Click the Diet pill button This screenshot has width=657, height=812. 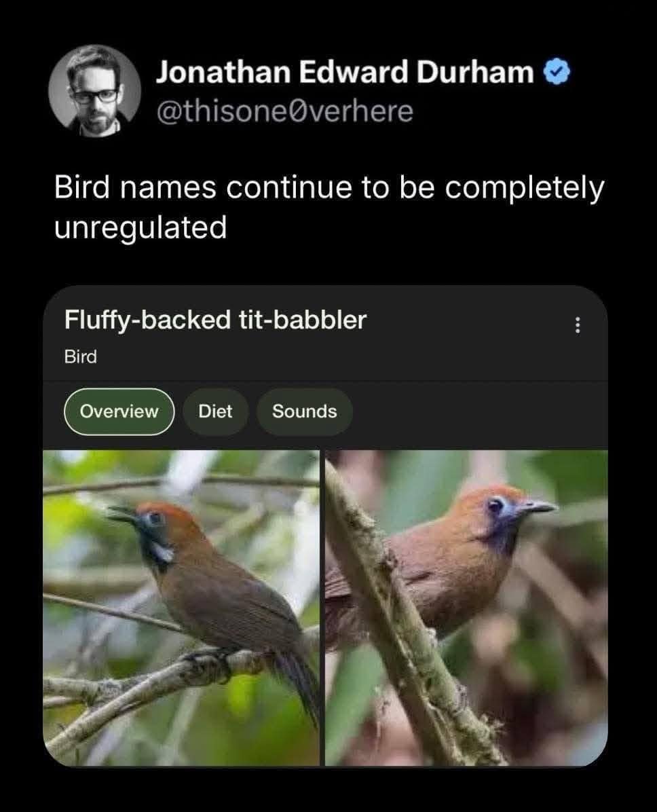[216, 411]
